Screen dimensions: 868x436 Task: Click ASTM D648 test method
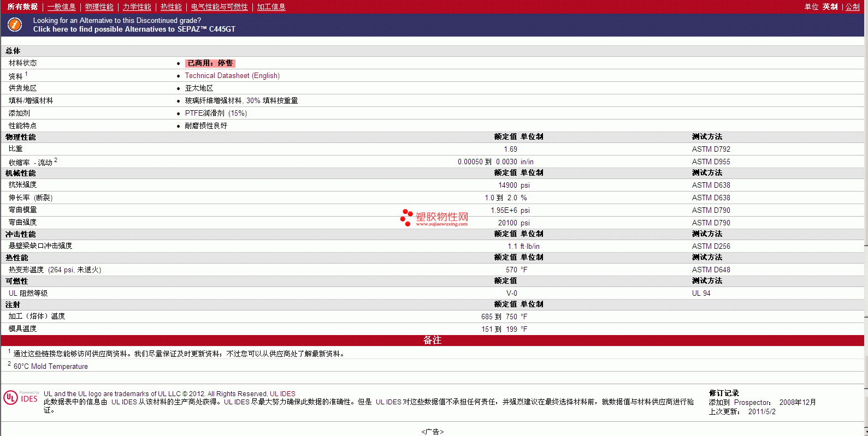point(711,270)
